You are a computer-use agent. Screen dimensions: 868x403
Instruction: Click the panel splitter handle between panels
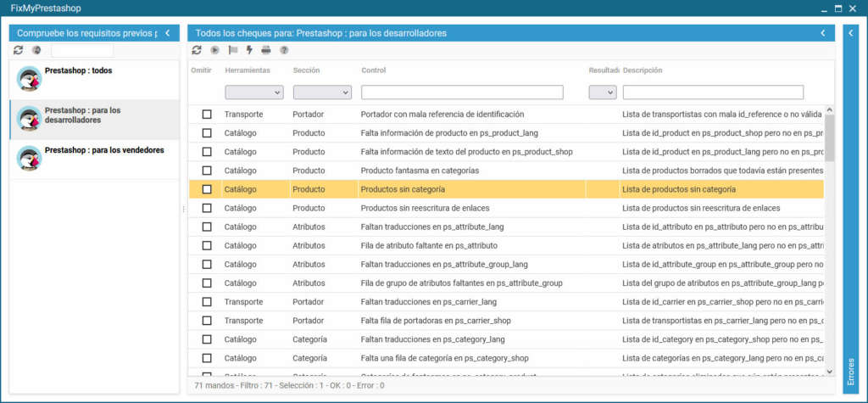184,209
